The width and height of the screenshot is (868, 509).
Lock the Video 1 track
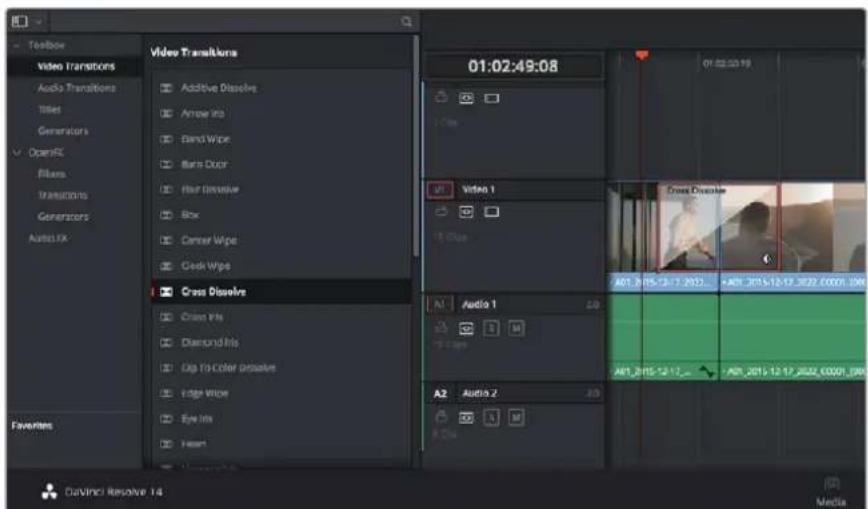click(x=441, y=212)
